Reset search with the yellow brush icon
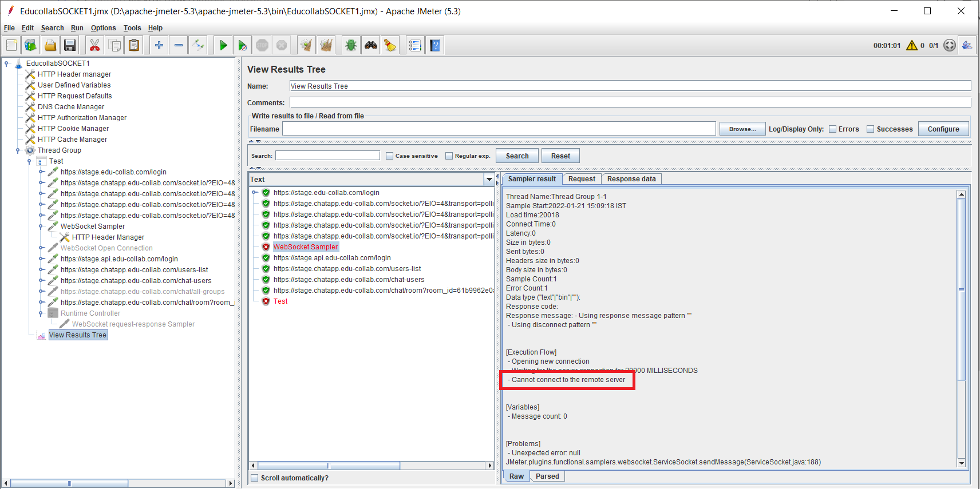The width and height of the screenshot is (980, 489). coord(390,45)
